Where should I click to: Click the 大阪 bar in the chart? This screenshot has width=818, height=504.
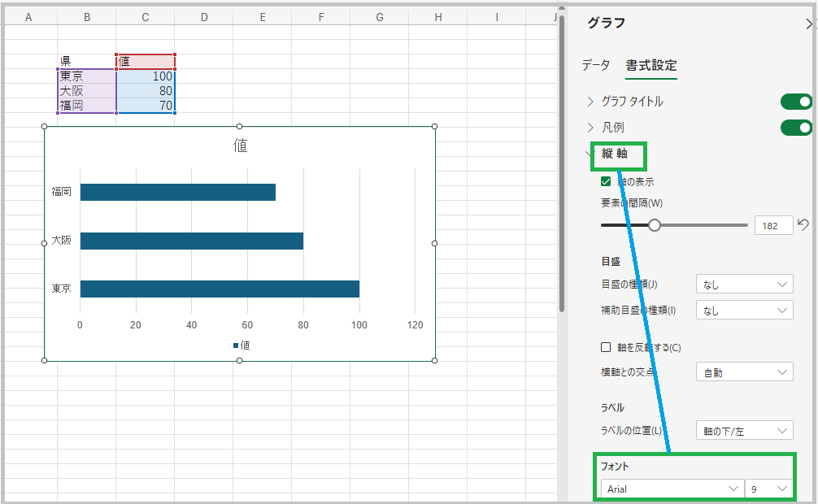click(x=192, y=241)
